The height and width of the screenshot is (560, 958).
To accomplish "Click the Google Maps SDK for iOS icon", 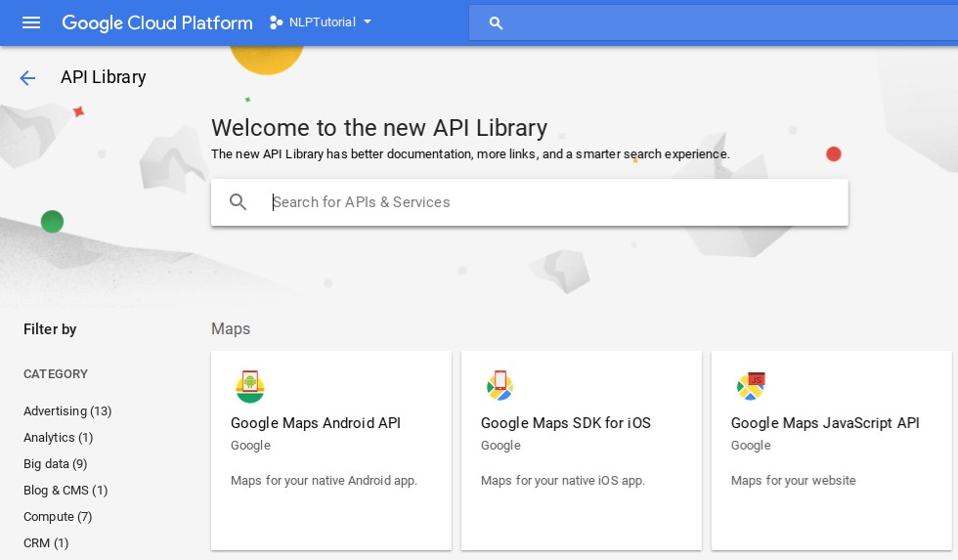I will click(500, 385).
